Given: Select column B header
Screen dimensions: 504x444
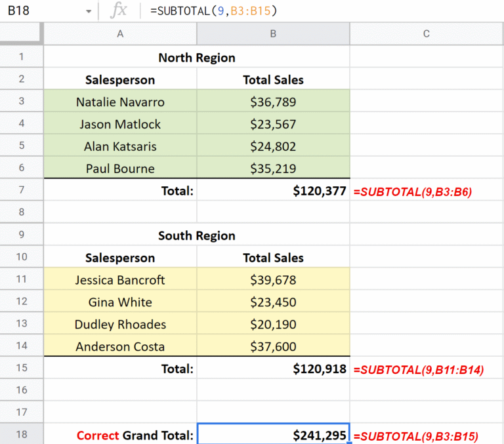Looking at the screenshot, I should 273,33.
